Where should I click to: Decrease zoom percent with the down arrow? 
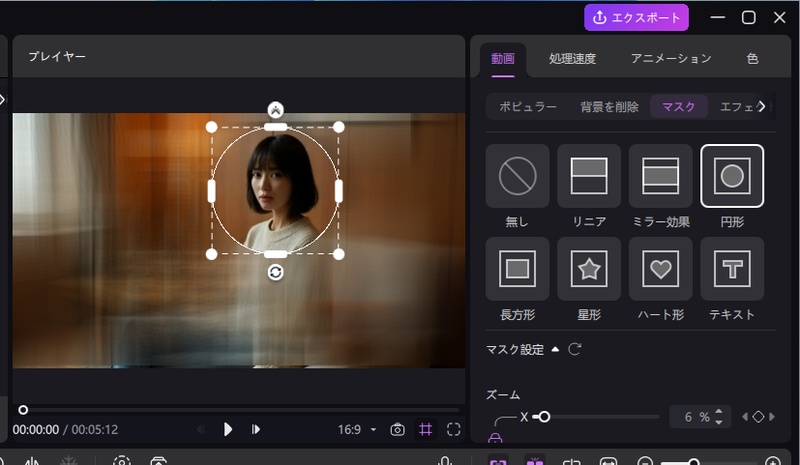[x=719, y=422]
